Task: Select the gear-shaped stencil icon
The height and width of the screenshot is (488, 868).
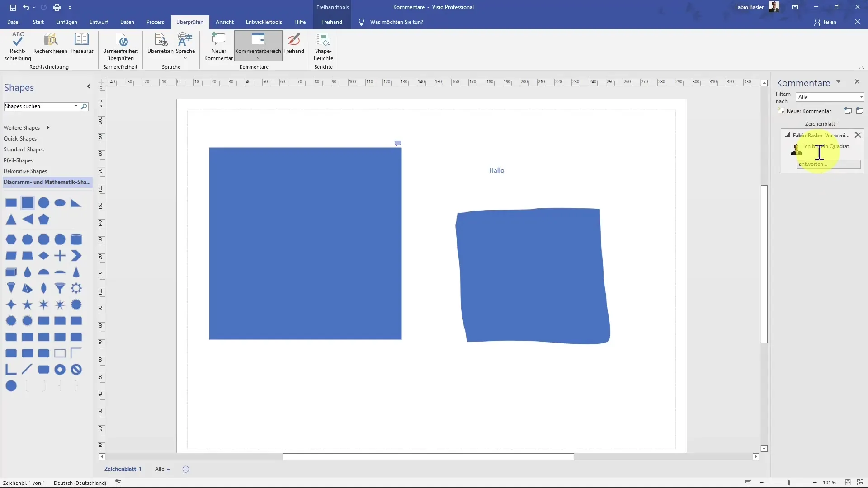Action: coord(76,288)
